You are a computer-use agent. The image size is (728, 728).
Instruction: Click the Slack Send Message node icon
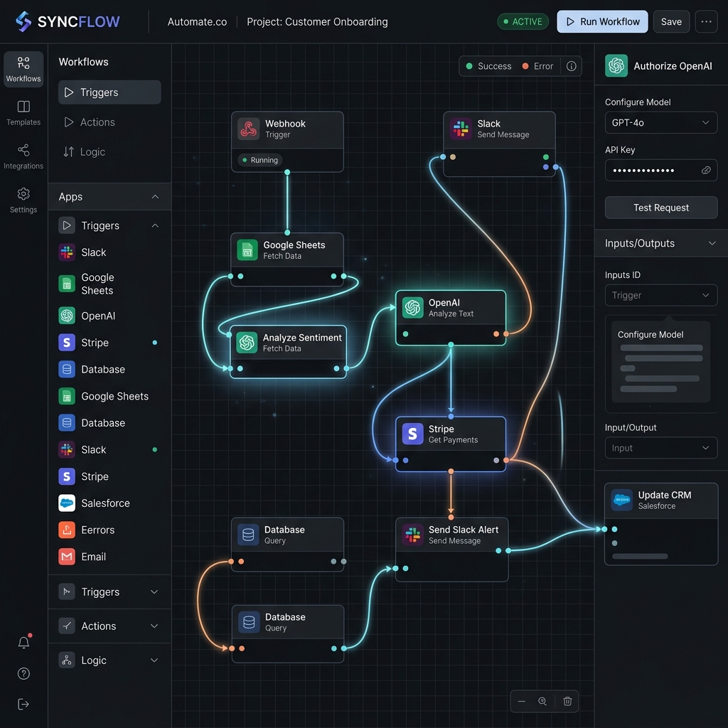coord(461,129)
